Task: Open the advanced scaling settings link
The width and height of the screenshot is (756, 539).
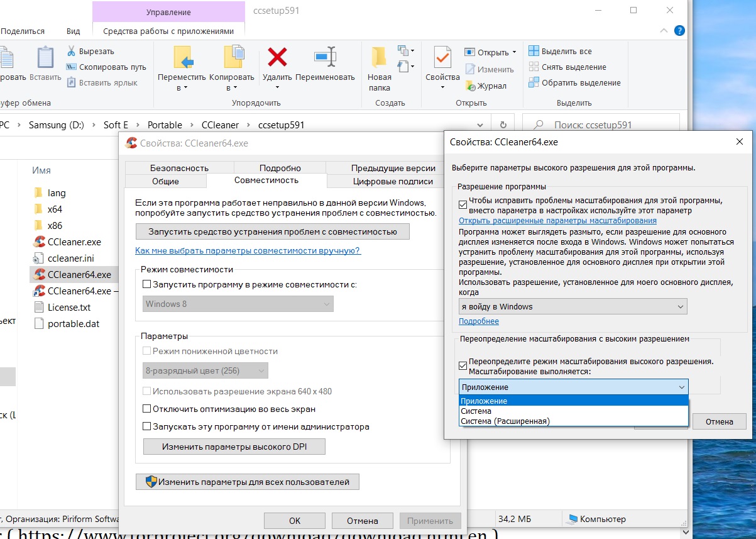Action: [557, 221]
